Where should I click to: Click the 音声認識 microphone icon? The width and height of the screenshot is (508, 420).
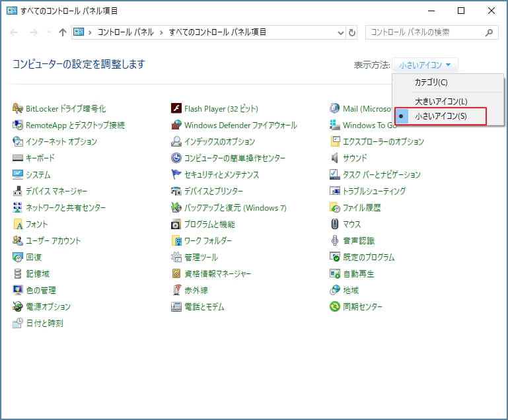pyautogui.click(x=335, y=240)
